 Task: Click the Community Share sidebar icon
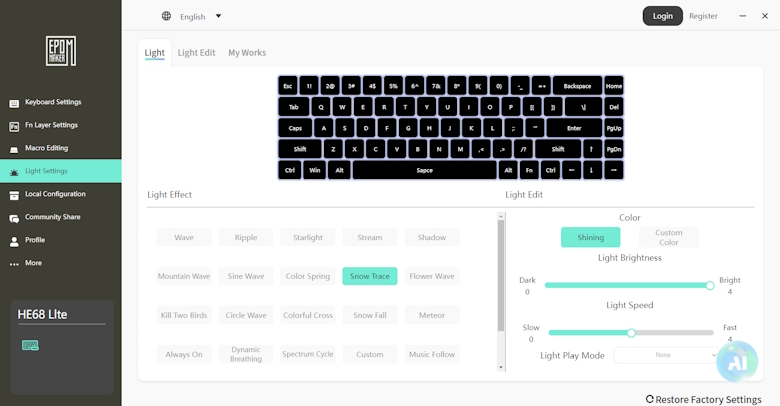click(x=14, y=218)
